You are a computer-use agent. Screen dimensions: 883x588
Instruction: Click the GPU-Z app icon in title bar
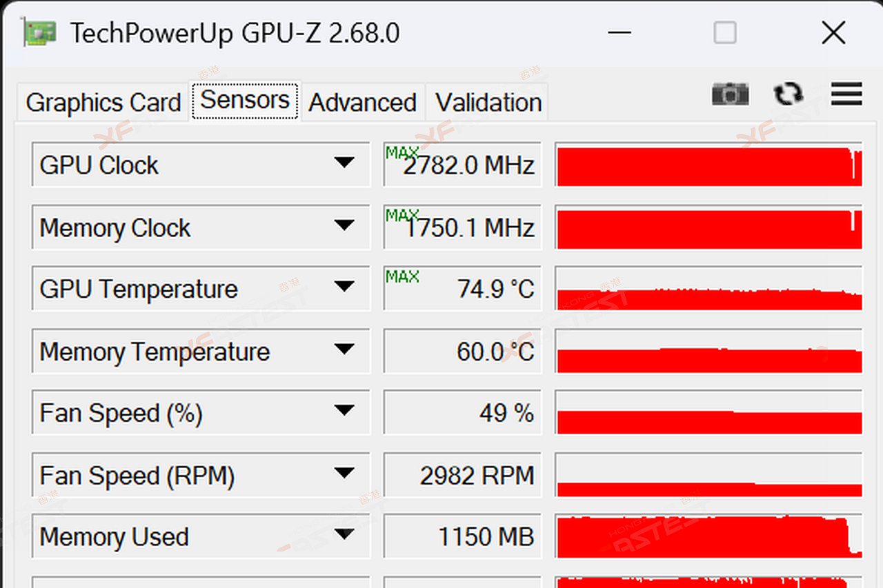41,32
